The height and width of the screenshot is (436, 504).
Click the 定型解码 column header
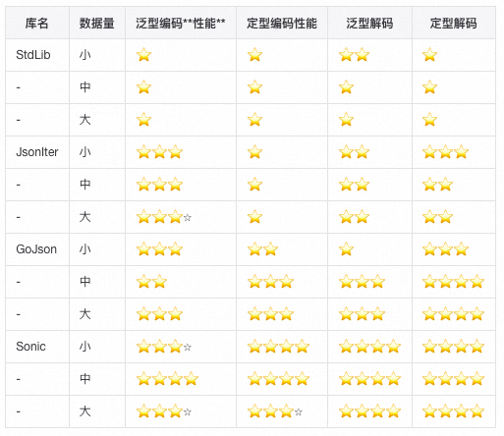pyautogui.click(x=454, y=23)
